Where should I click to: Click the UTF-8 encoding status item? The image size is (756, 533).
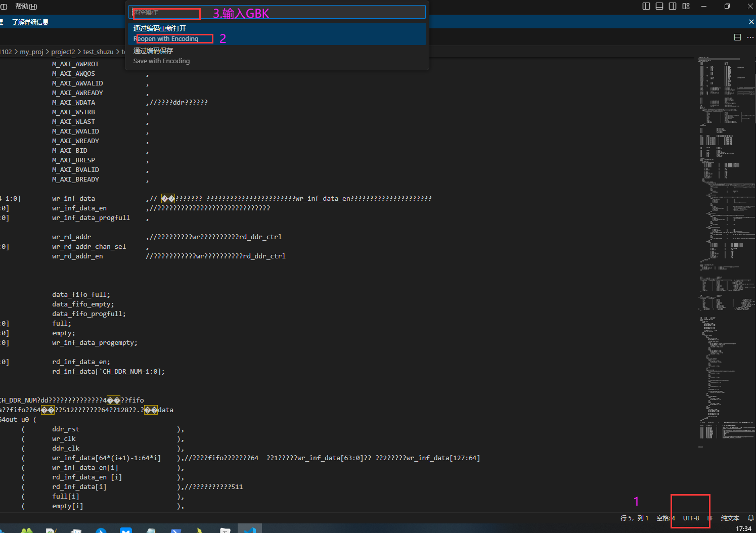(691, 518)
